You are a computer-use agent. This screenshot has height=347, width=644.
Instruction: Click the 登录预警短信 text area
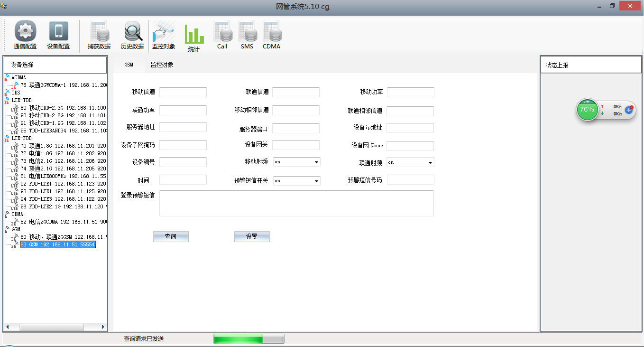pos(296,203)
